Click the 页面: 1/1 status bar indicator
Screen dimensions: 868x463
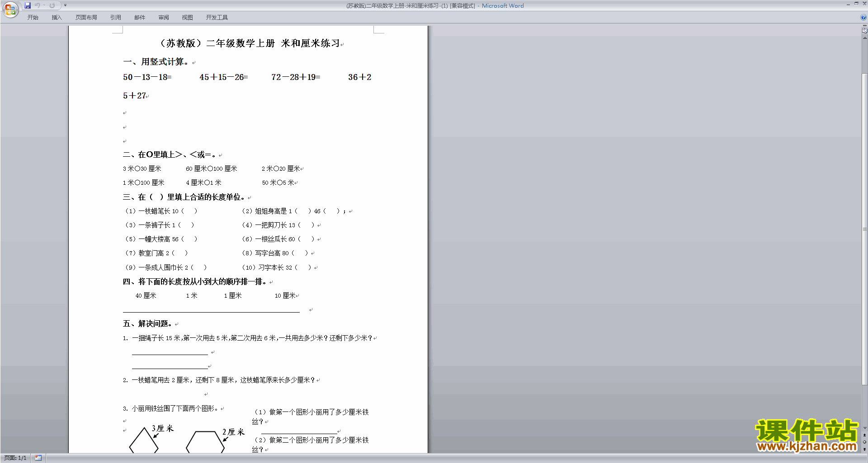pyautogui.click(x=15, y=458)
